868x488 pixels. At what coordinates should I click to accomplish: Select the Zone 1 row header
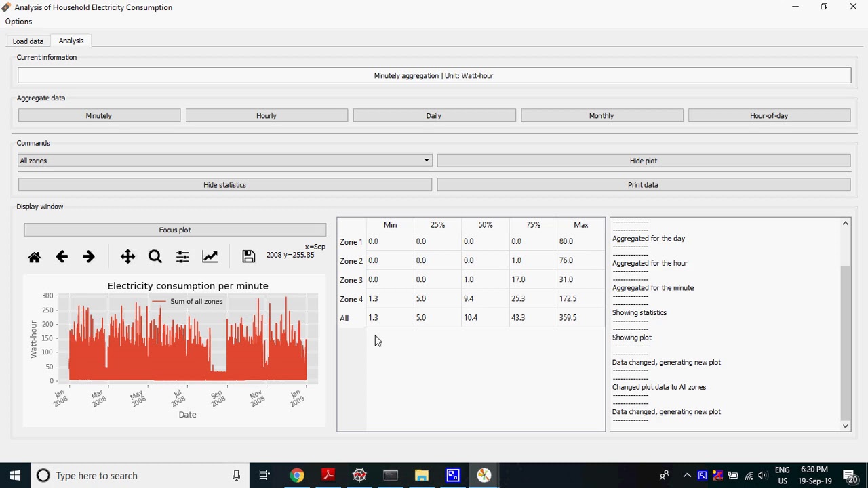click(x=351, y=241)
